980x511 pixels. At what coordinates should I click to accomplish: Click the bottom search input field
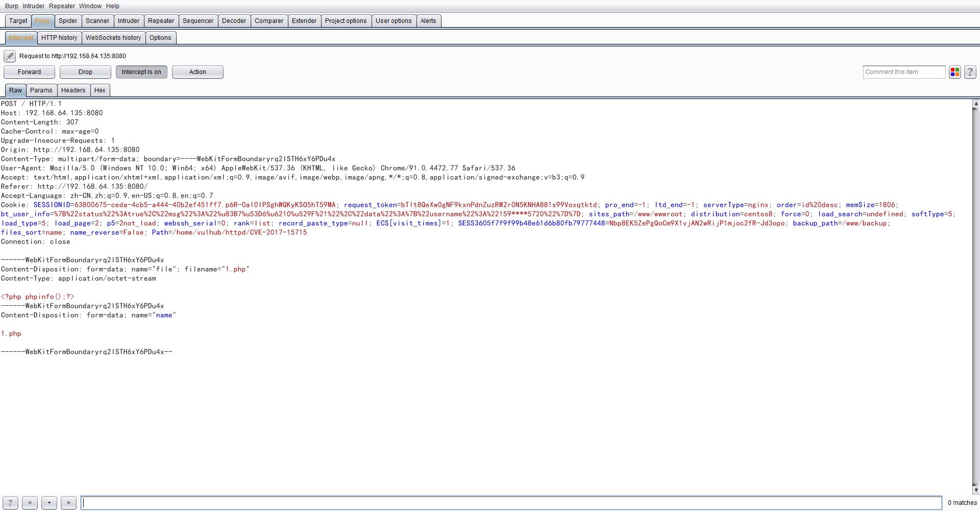(511, 503)
